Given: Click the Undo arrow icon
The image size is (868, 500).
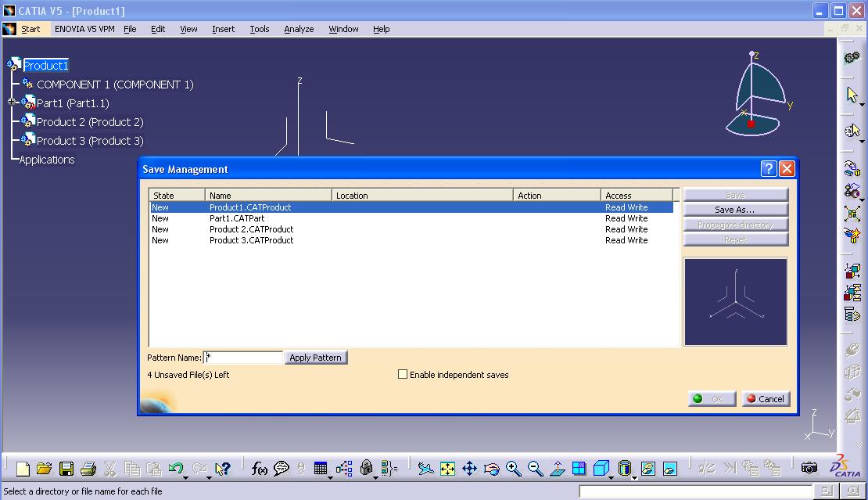Looking at the screenshot, I should click(175, 469).
